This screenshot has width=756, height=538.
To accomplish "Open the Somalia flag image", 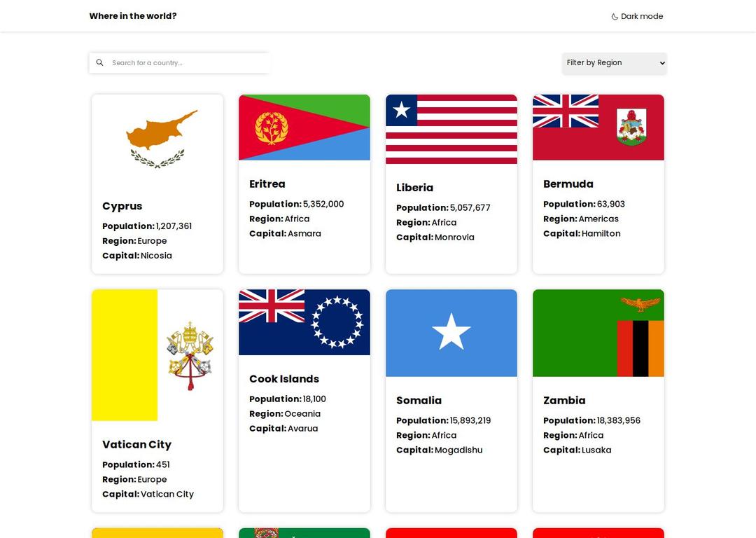I will (x=451, y=333).
